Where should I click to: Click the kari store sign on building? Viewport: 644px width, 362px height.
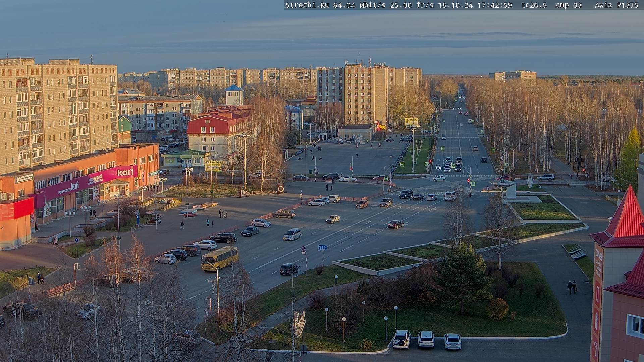tap(125, 172)
